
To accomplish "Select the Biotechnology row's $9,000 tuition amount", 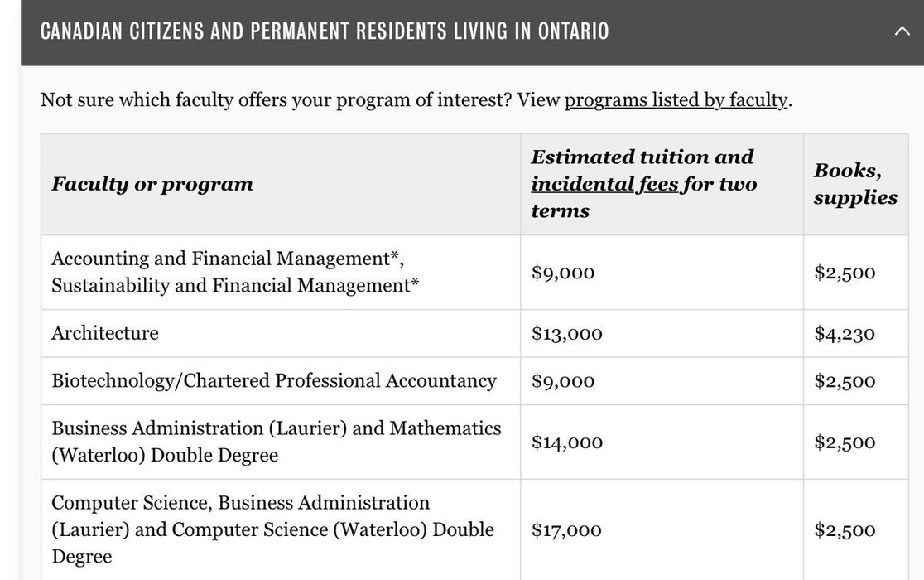I will [x=562, y=381].
